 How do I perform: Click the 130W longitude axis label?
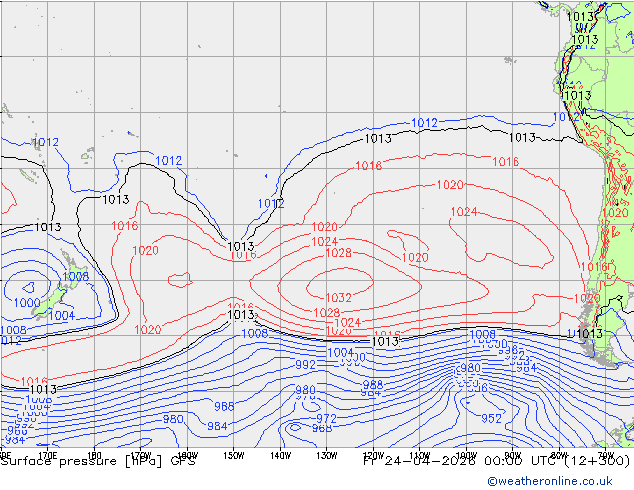327,456
